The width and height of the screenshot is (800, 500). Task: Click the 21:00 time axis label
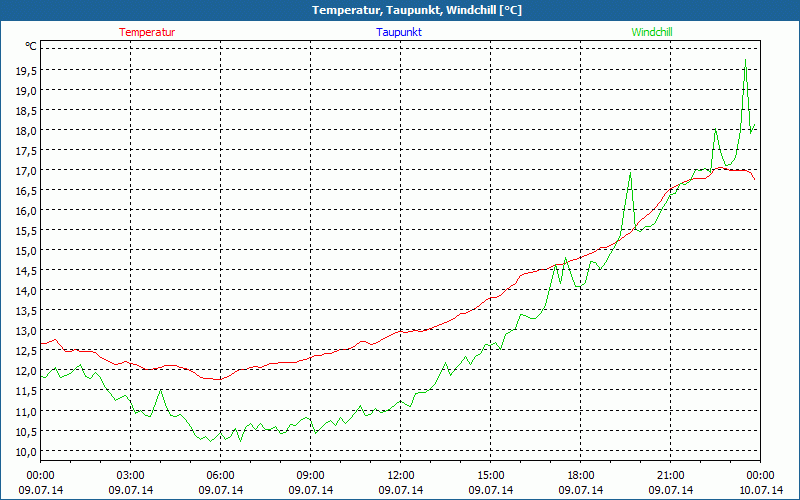(x=670, y=476)
